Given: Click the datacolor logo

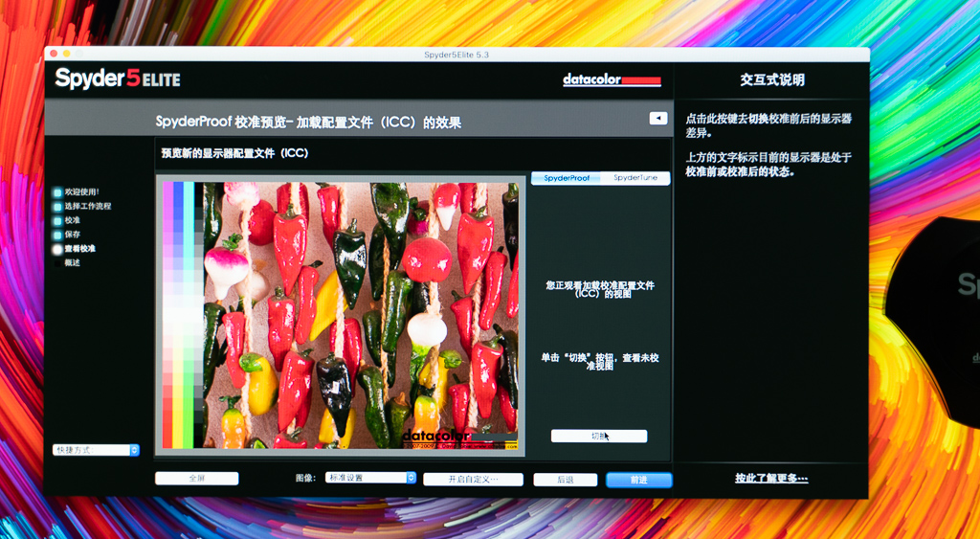Looking at the screenshot, I should [612, 79].
